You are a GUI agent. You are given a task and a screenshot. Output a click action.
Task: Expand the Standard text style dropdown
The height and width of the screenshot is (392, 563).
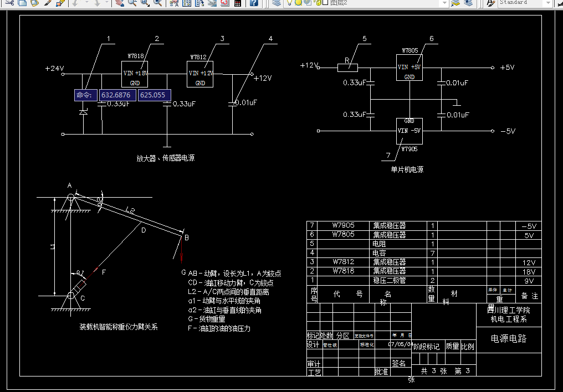(x=548, y=3)
